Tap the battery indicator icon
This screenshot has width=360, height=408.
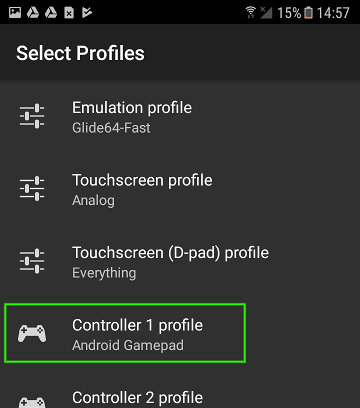(x=309, y=13)
